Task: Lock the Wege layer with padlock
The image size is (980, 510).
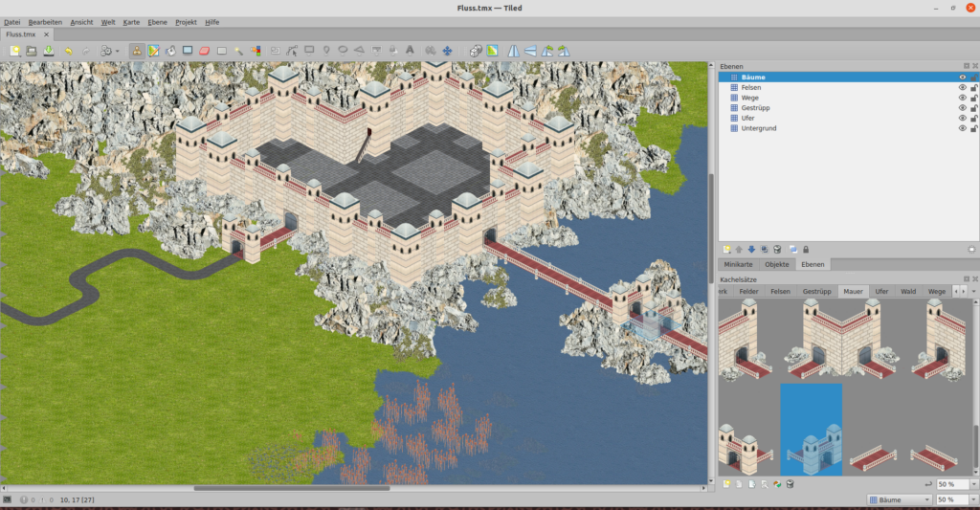Action: pos(973,98)
